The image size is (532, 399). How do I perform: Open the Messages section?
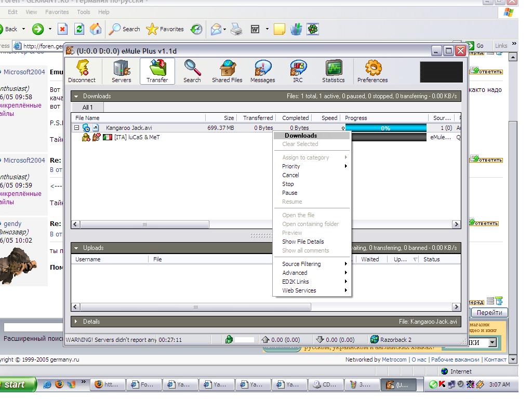click(x=262, y=71)
